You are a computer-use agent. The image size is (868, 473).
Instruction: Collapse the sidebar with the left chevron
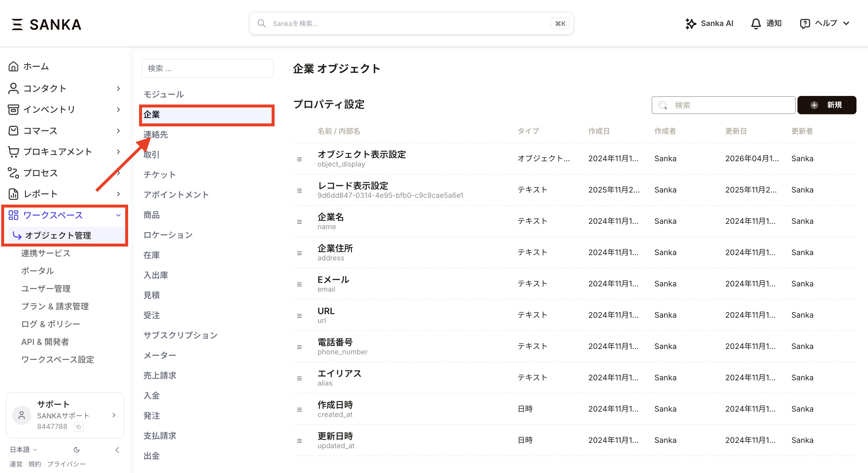tap(117, 450)
